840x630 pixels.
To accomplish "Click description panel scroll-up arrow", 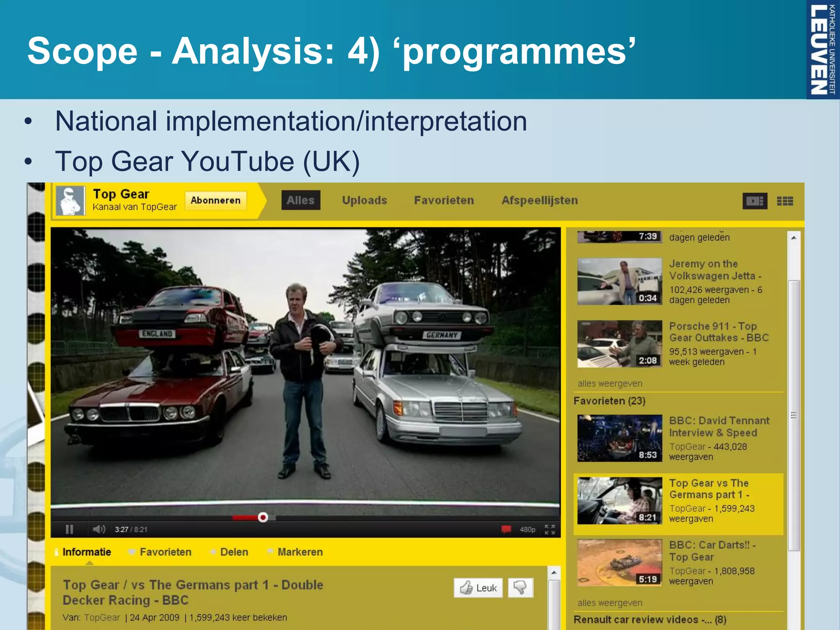I will point(554,573).
